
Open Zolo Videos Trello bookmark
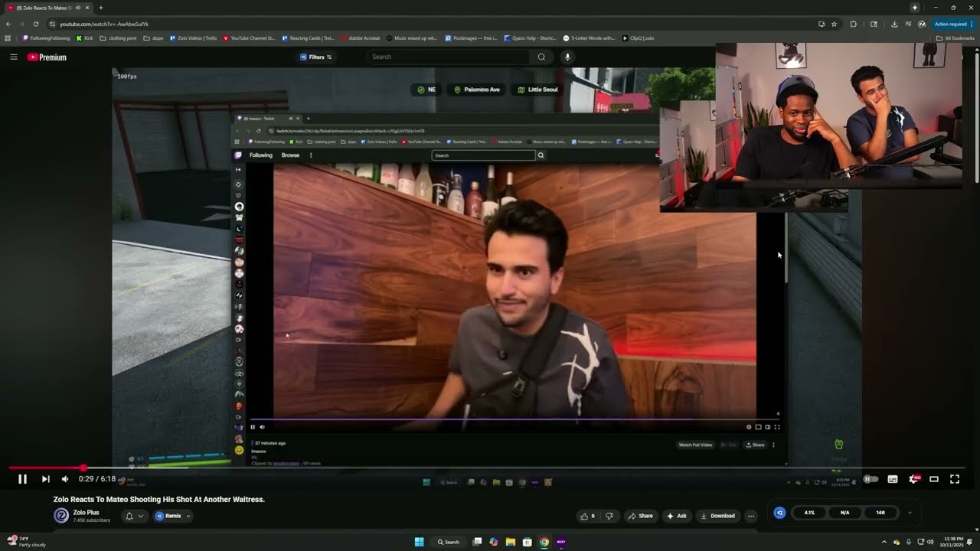193,37
